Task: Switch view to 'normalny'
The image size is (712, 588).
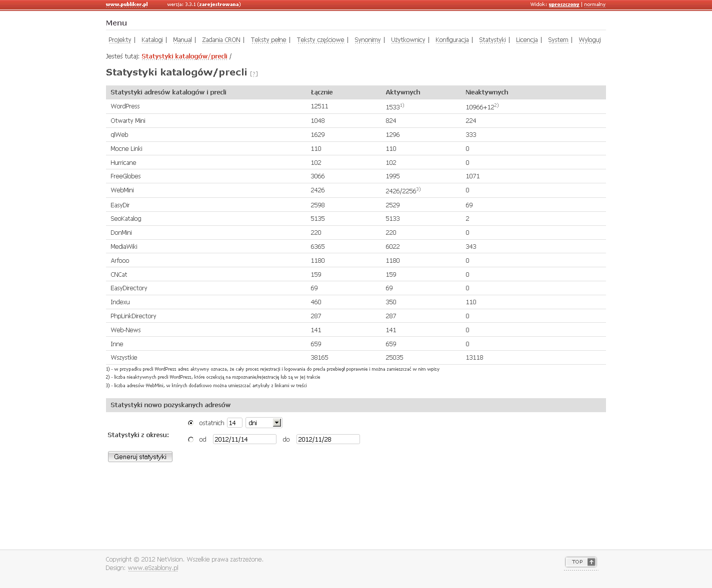Action: click(595, 4)
